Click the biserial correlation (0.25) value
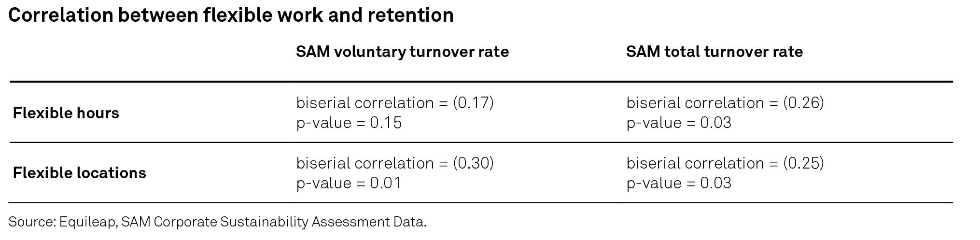 pyautogui.click(x=725, y=163)
